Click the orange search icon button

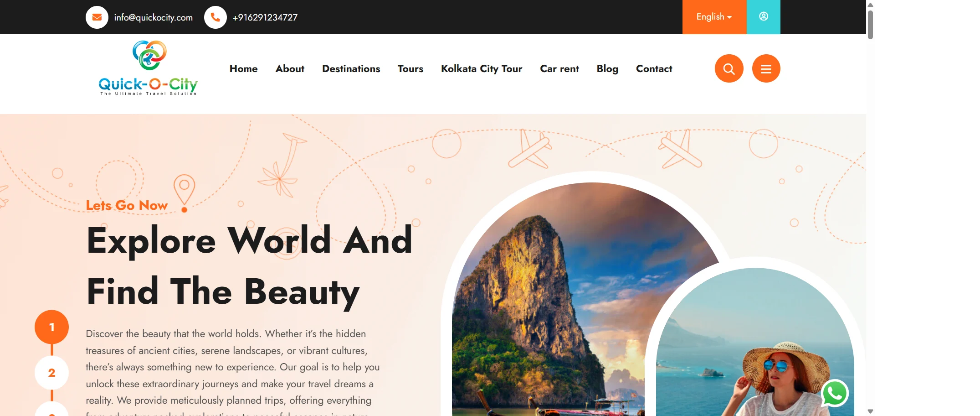pyautogui.click(x=729, y=68)
